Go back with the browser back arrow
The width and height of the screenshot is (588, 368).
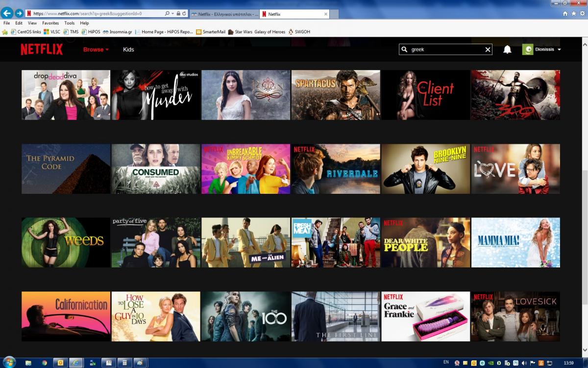7,13
